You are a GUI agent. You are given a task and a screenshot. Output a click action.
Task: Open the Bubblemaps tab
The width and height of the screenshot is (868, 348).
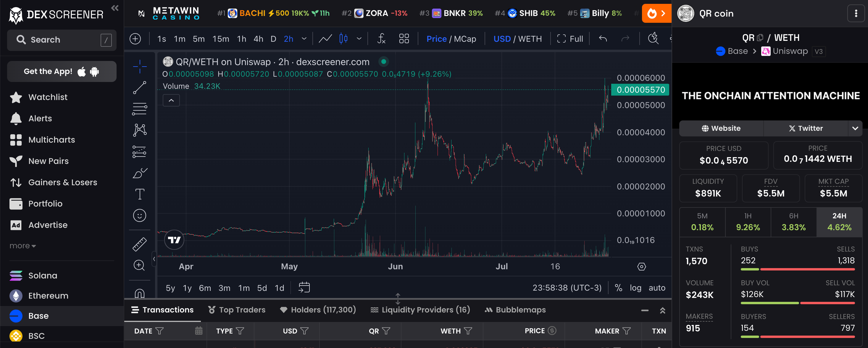(x=515, y=310)
